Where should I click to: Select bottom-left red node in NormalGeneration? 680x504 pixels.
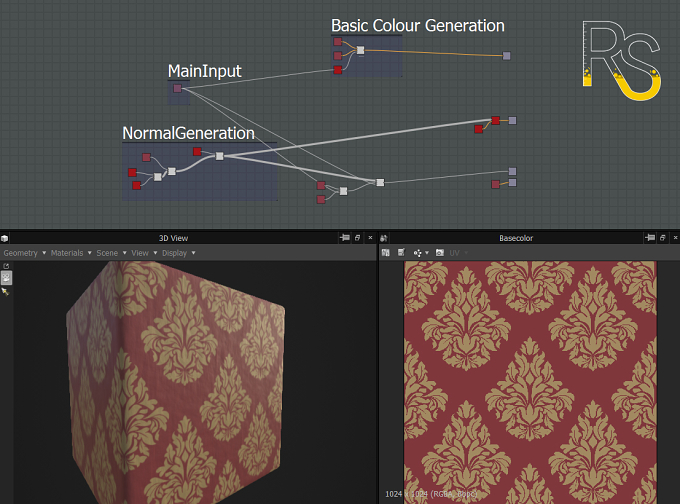click(137, 186)
